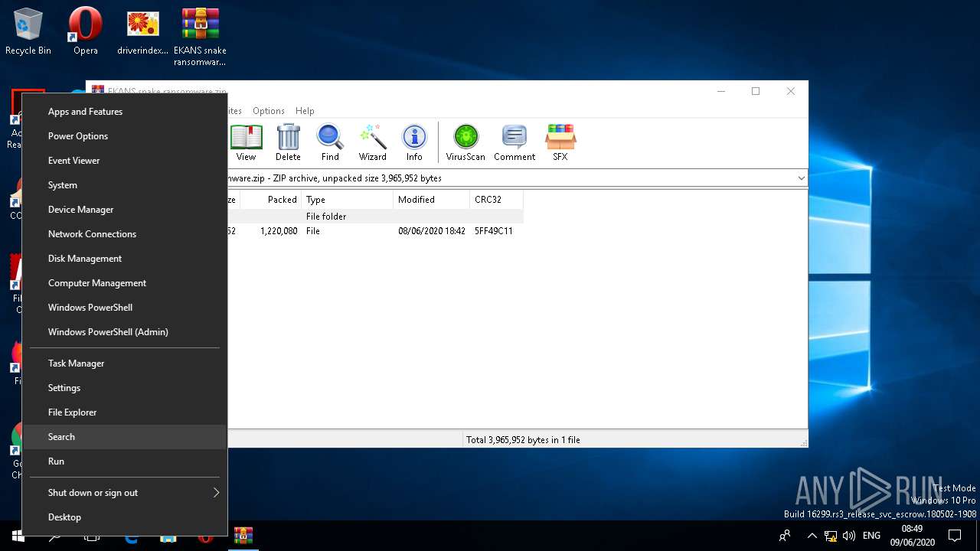Open Network Connections entry
The width and height of the screenshot is (980, 551).
tap(125, 234)
